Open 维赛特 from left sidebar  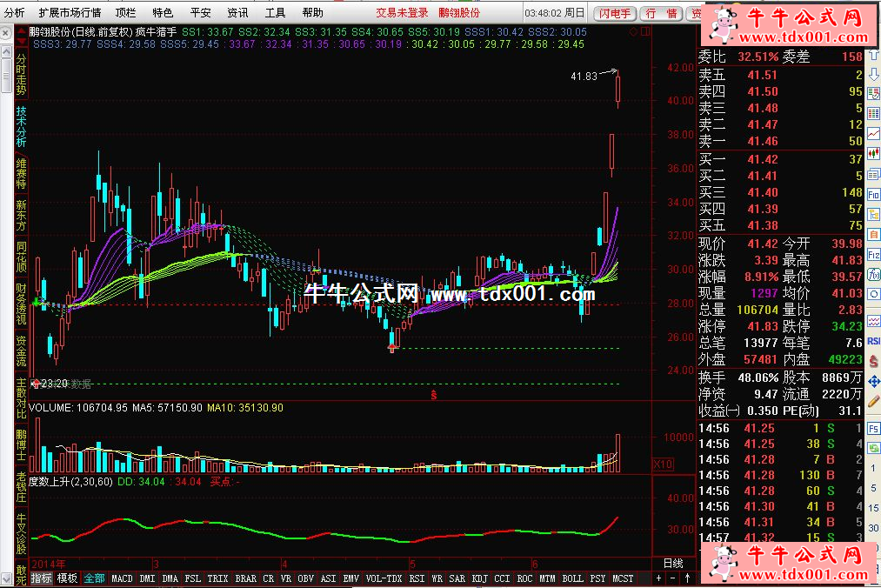coord(22,174)
